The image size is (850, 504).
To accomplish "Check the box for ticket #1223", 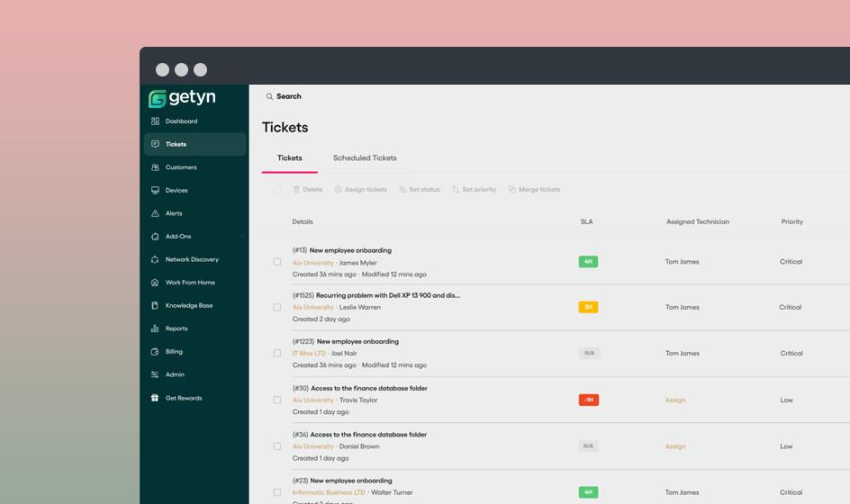I will (277, 354).
